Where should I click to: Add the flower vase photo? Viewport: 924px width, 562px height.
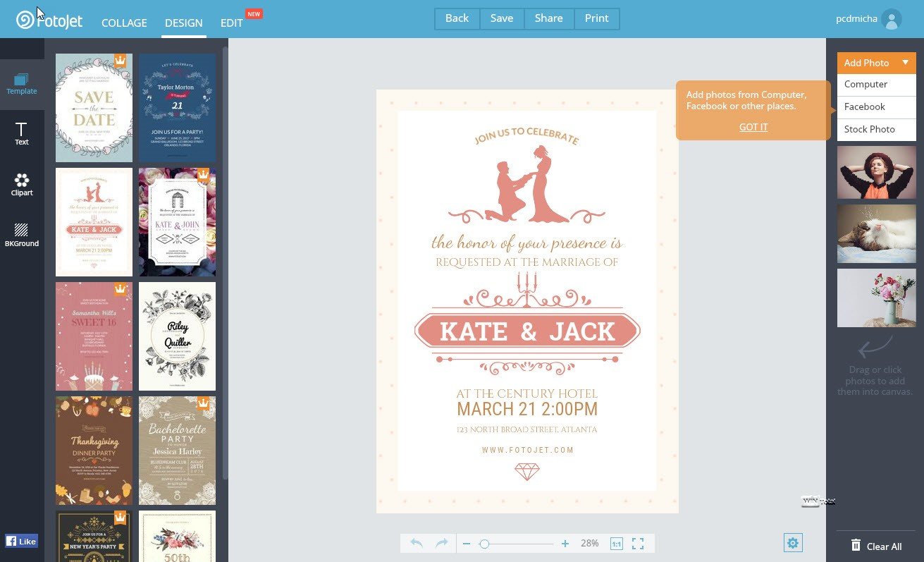coord(876,298)
